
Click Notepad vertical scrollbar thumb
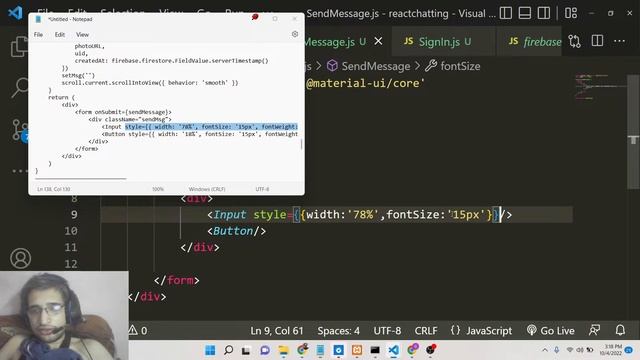pyautogui.click(x=302, y=144)
